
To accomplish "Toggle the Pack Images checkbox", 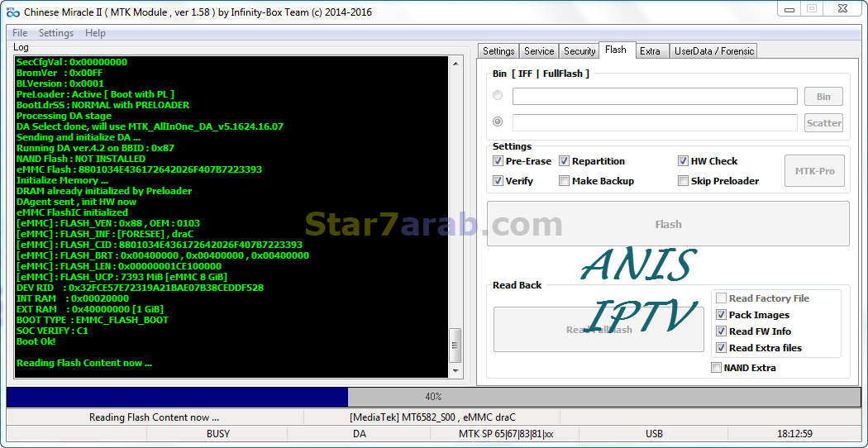I will [721, 315].
